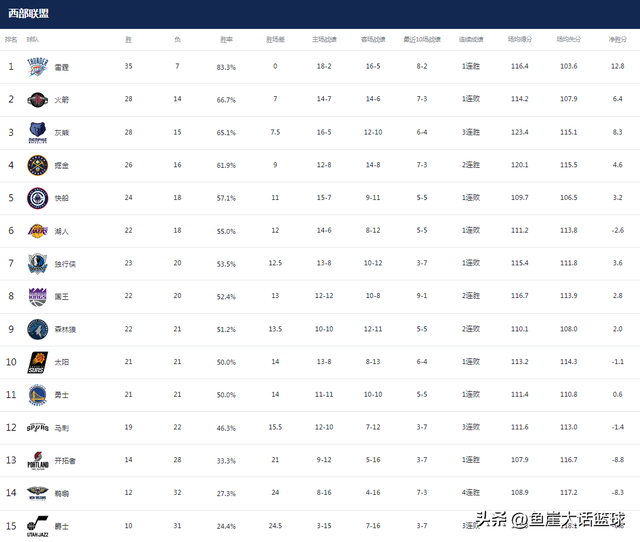This screenshot has height=542, width=640.
Task: Click the 18-2 home record cell
Action: point(324,66)
